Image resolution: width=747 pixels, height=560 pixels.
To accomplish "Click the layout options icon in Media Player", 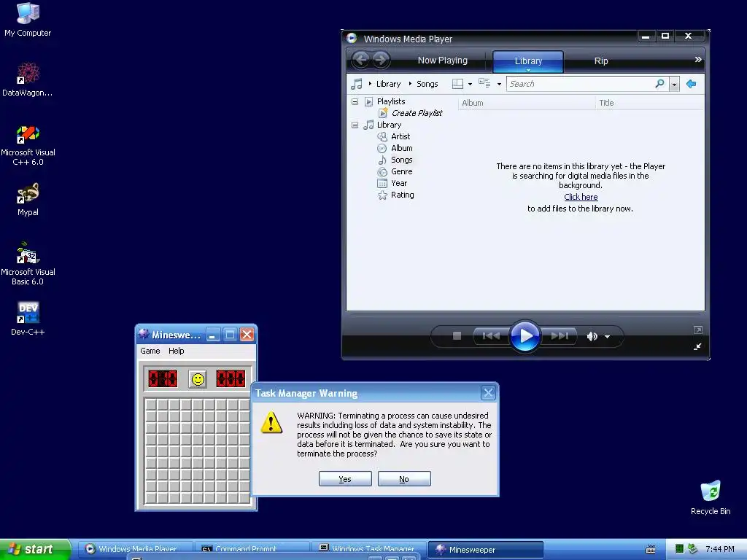I will 457,84.
